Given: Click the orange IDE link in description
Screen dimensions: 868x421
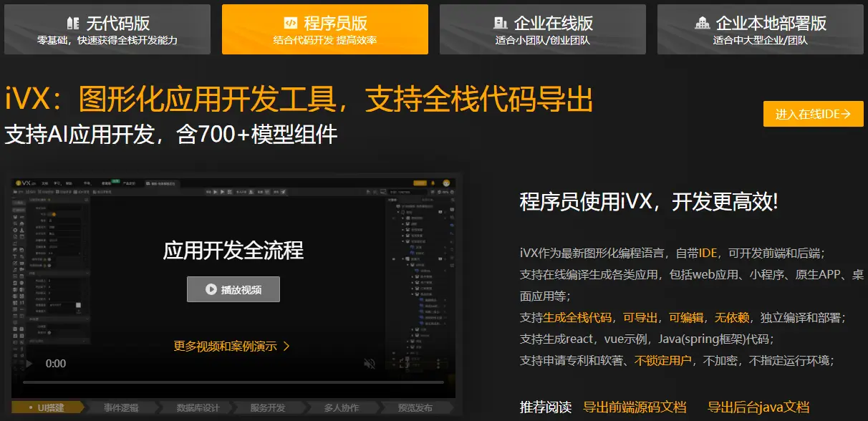Looking at the screenshot, I should [x=708, y=253].
